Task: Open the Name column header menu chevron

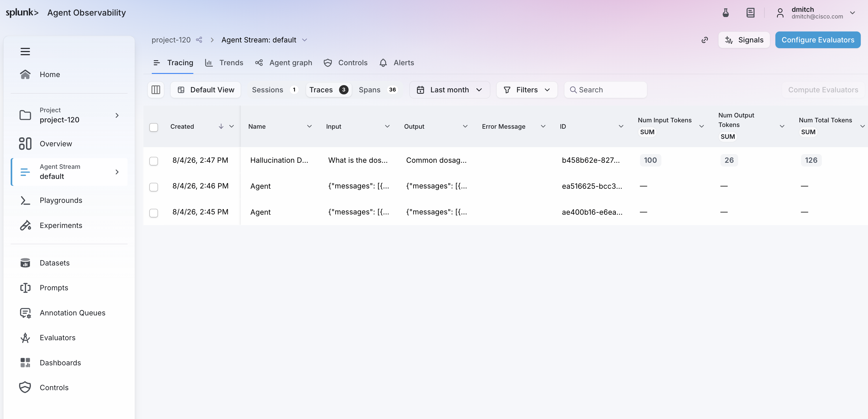Action: [309, 126]
